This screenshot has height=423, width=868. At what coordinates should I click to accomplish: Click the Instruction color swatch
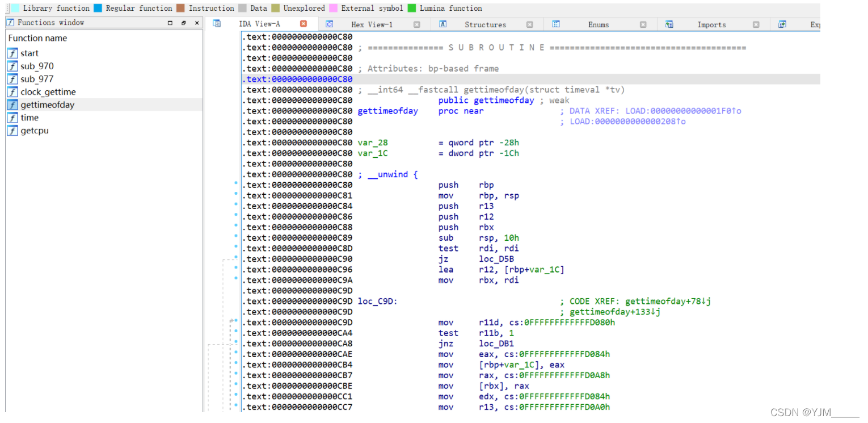point(181,8)
